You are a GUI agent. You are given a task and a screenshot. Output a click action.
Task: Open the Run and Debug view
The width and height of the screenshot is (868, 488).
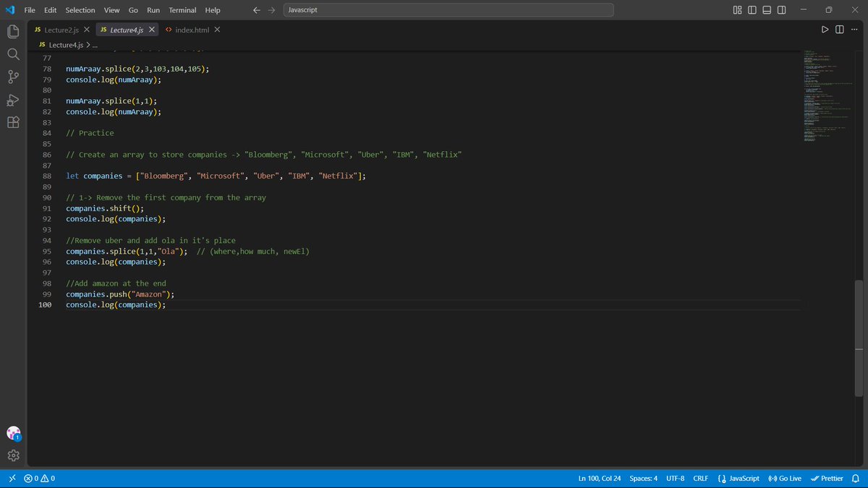13,100
